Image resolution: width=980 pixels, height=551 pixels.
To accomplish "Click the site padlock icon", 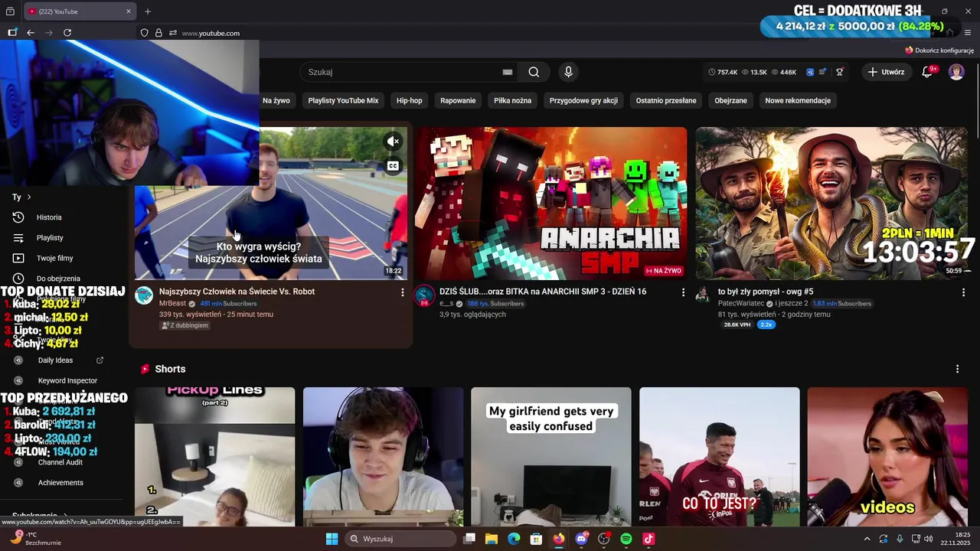I will [158, 33].
